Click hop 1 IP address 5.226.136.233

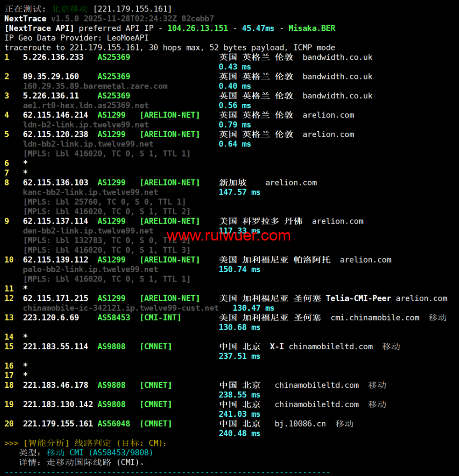[x=53, y=57]
